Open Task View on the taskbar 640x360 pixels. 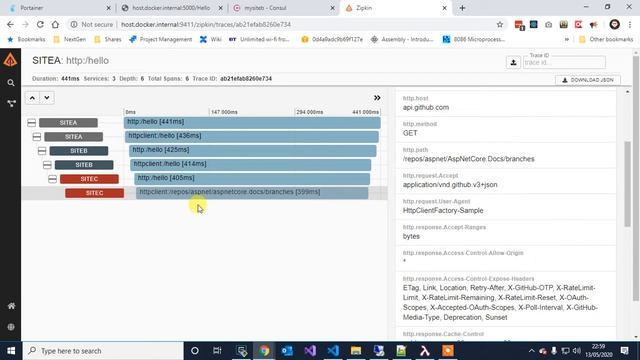pyautogui.click(x=217, y=351)
